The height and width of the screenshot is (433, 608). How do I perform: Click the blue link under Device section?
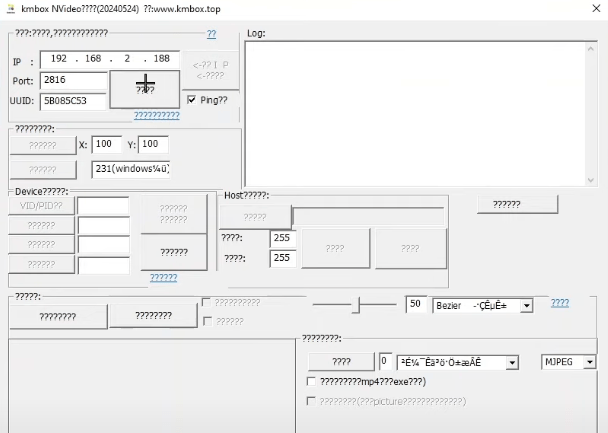point(164,278)
